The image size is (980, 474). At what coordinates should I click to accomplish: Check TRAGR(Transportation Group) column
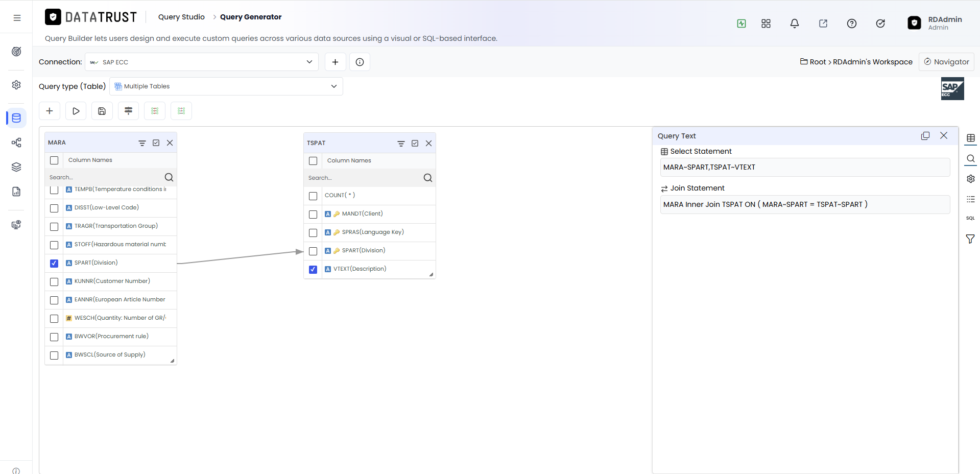pos(54,226)
